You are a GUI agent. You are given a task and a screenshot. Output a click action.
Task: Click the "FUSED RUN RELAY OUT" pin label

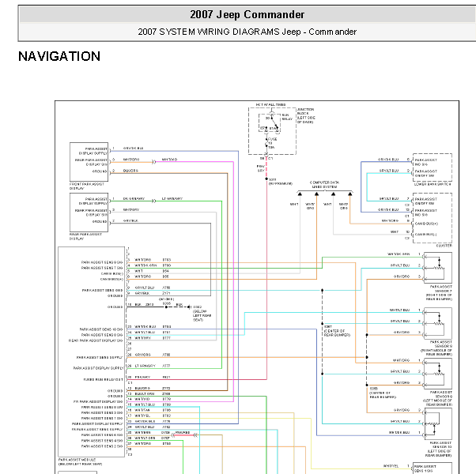coord(104,379)
